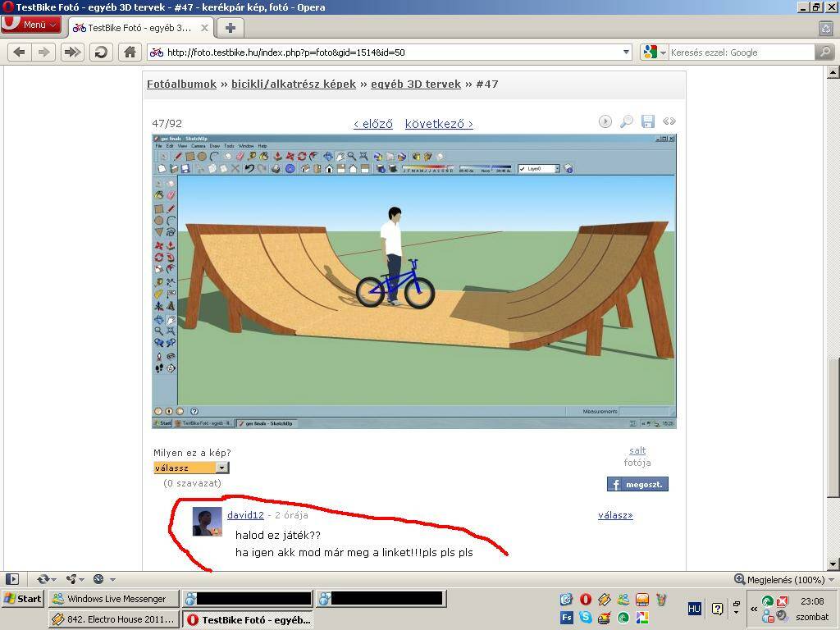Open the bicikli/alkatrész képek breadcrumb link

(294, 84)
